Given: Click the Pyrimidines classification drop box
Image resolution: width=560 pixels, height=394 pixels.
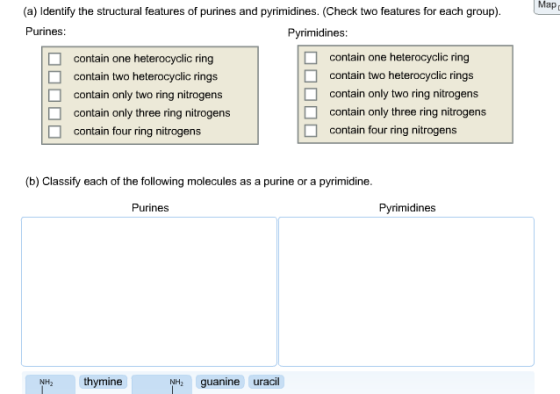Looking at the screenshot, I should (x=406, y=291).
